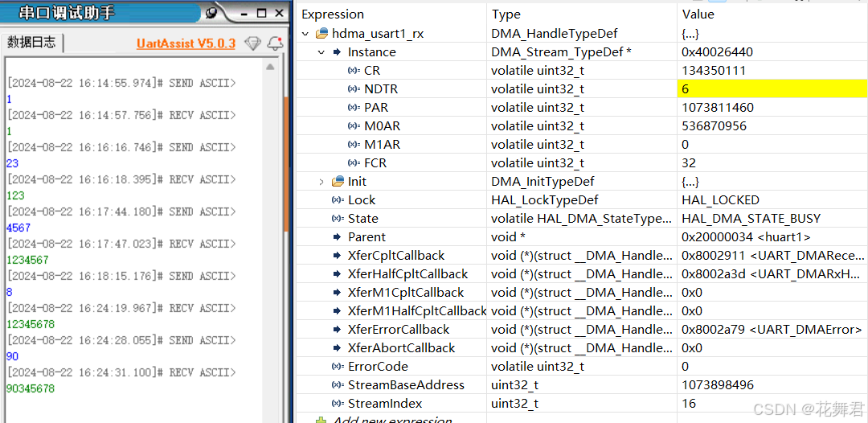Click the XferCpltCallback pointer icon
Screen dimensions: 868x423
(337, 255)
